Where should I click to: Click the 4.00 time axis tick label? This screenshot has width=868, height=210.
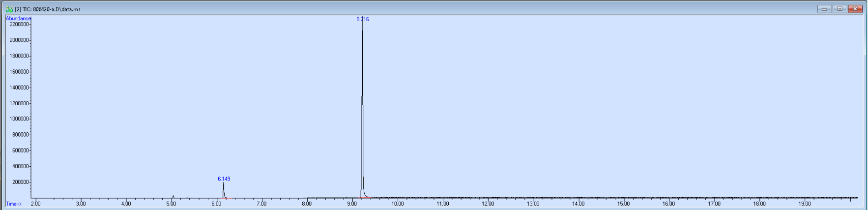tap(126, 204)
